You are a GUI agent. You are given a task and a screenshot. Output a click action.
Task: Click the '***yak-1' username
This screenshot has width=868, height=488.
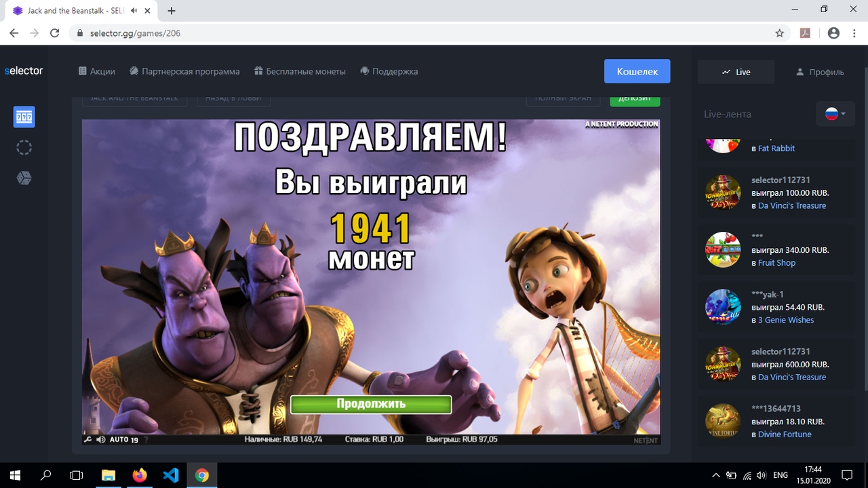768,294
